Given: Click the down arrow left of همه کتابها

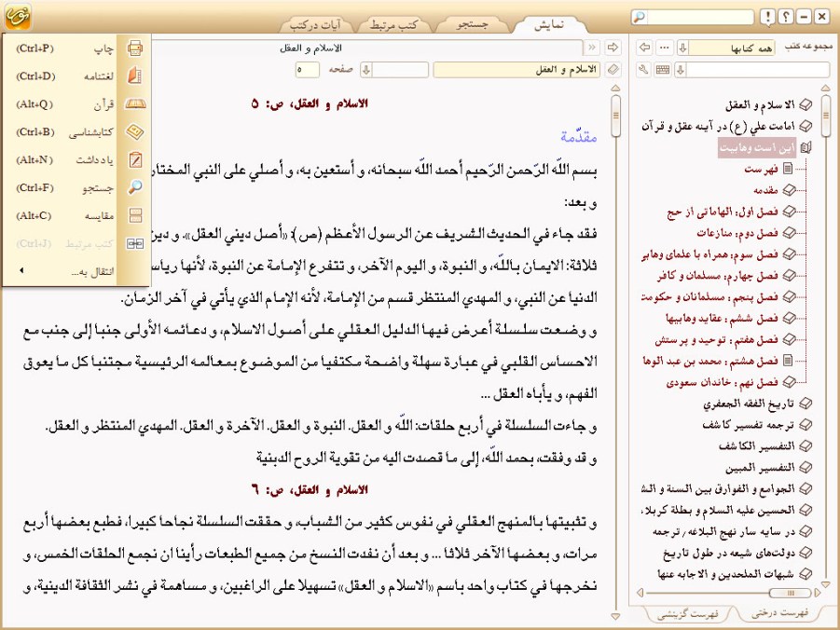Looking at the screenshot, I should [x=682, y=48].
